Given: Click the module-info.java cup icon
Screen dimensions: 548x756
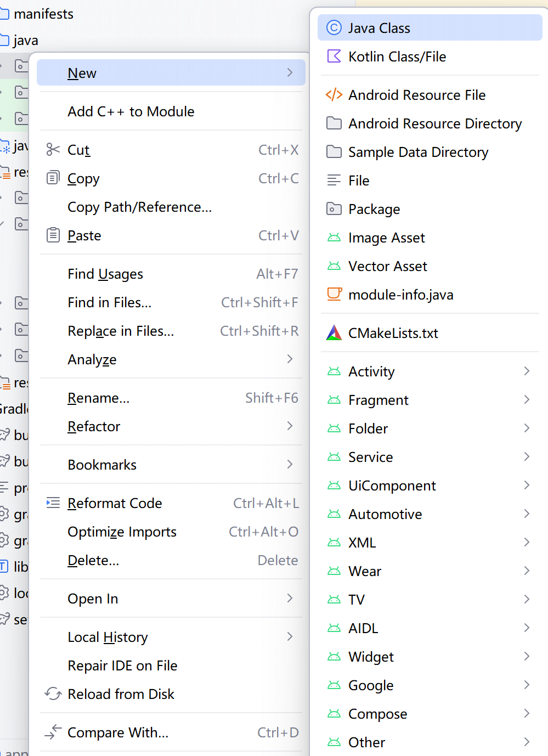Looking at the screenshot, I should click(334, 295).
